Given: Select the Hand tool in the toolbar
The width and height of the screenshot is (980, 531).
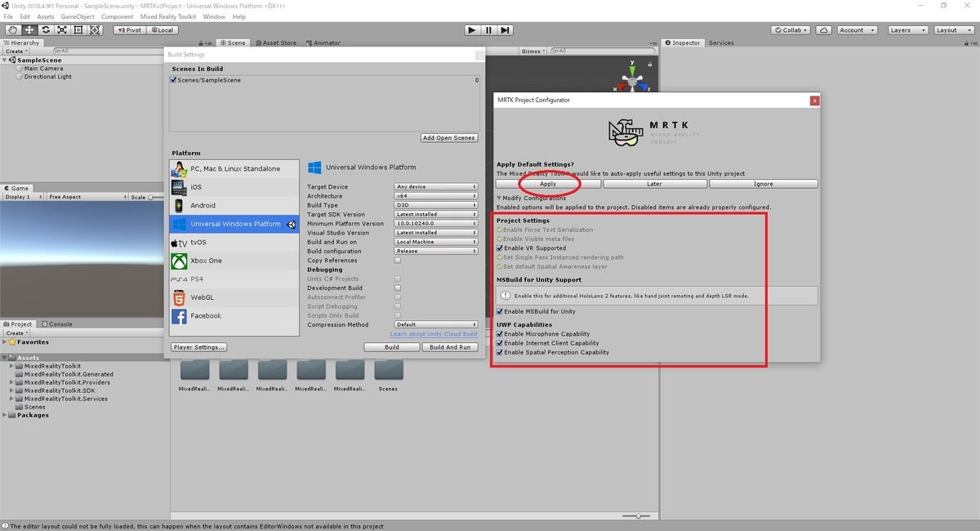Looking at the screenshot, I should coord(12,30).
